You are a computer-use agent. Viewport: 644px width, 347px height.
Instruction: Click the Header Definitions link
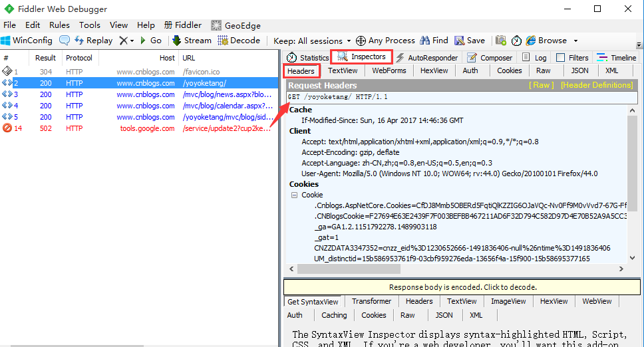597,85
